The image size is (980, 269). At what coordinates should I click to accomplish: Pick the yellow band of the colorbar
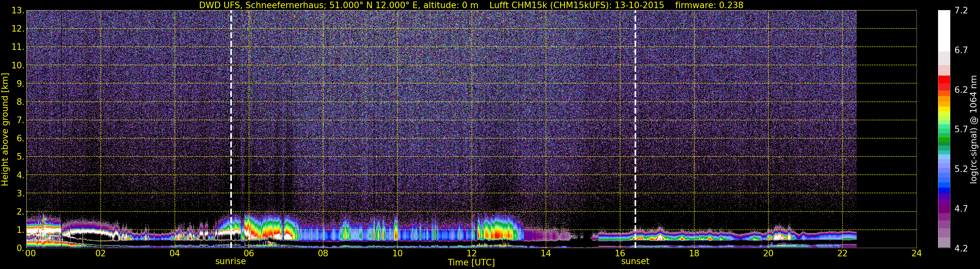coord(944,109)
